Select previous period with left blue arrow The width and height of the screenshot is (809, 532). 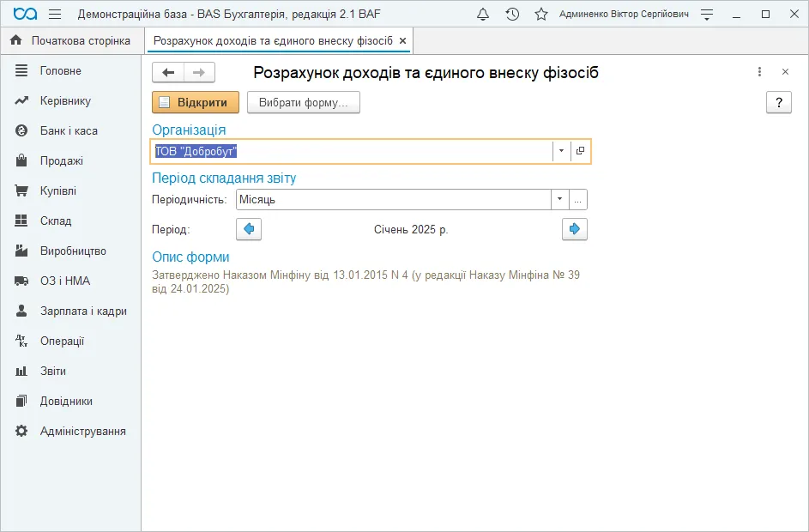[x=249, y=229]
